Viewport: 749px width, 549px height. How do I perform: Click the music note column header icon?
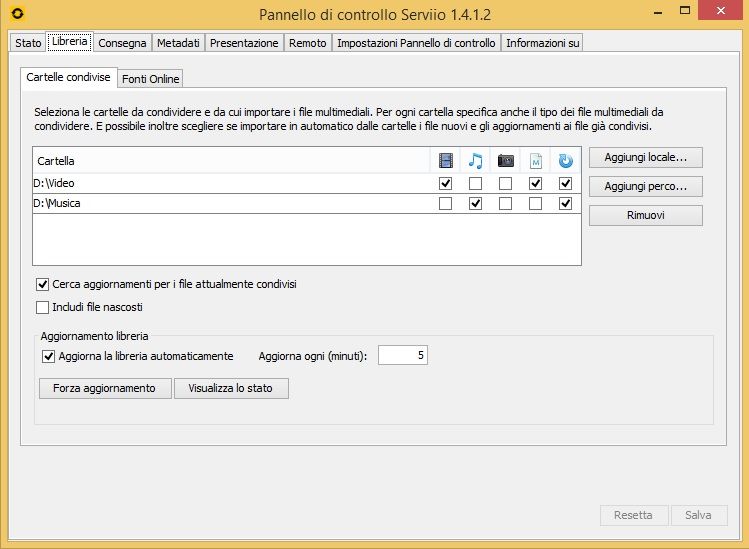click(x=475, y=161)
